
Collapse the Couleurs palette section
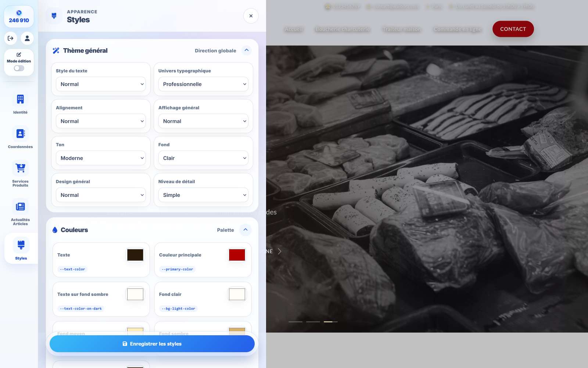(x=245, y=230)
